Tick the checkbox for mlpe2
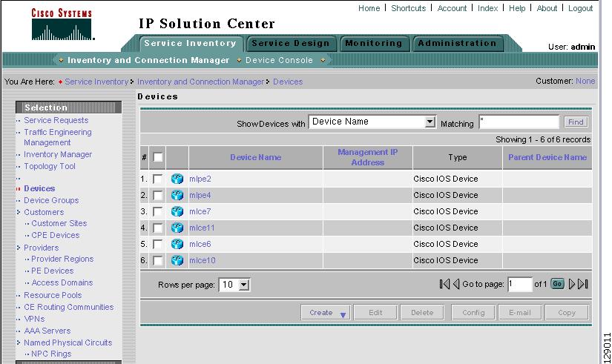The image size is (612, 364). 158,179
